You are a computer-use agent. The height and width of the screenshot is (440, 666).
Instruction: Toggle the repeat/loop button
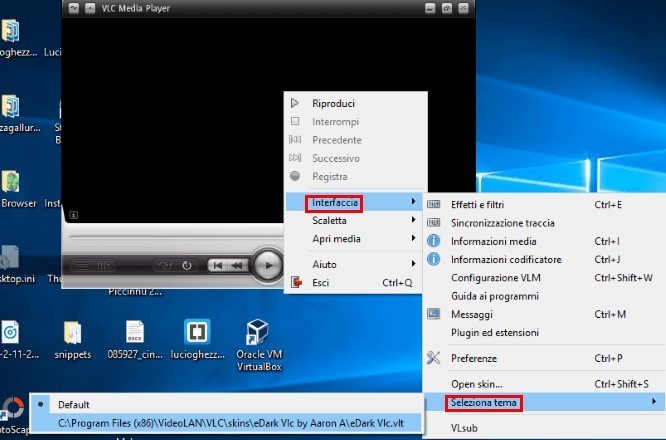[187, 265]
